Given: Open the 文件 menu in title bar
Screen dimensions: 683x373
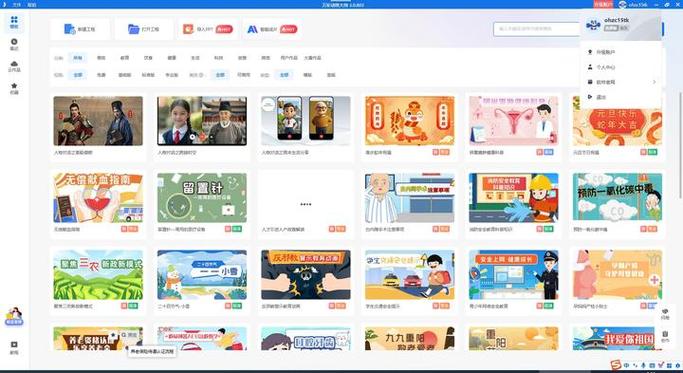Looking at the screenshot, I should click(17, 5).
